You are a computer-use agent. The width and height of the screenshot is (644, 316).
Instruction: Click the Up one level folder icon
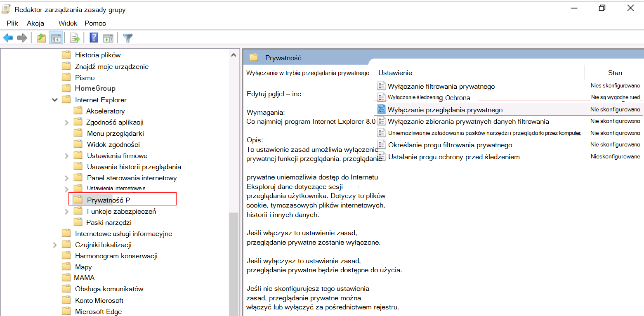point(41,38)
